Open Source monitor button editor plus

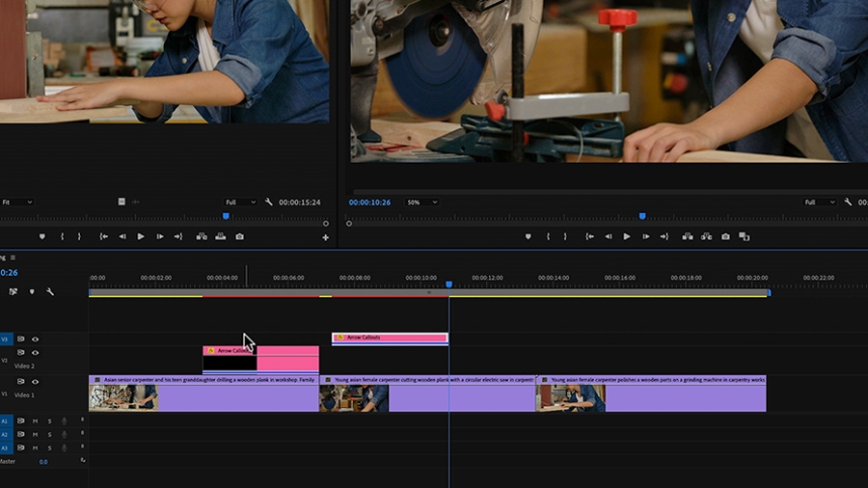coord(326,237)
